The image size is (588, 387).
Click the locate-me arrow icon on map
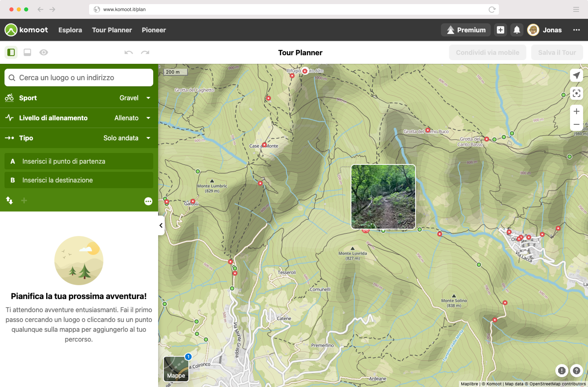576,75
